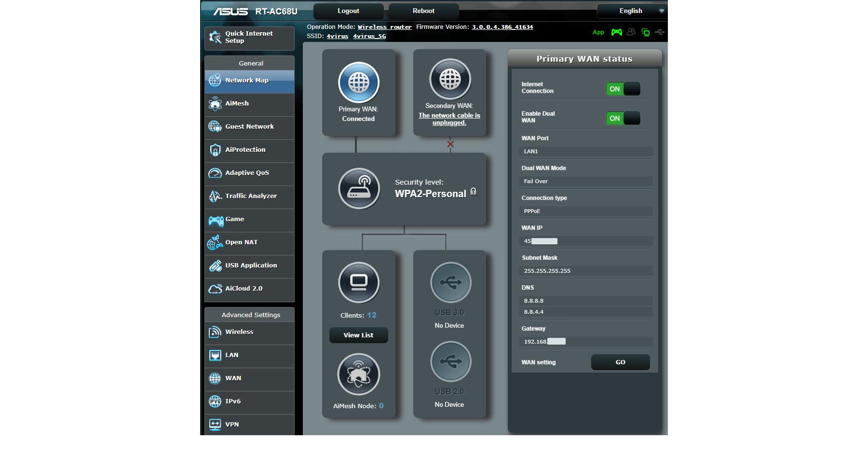Open IPv6 settings from the sidebar
The image size is (868, 454).
point(235,401)
